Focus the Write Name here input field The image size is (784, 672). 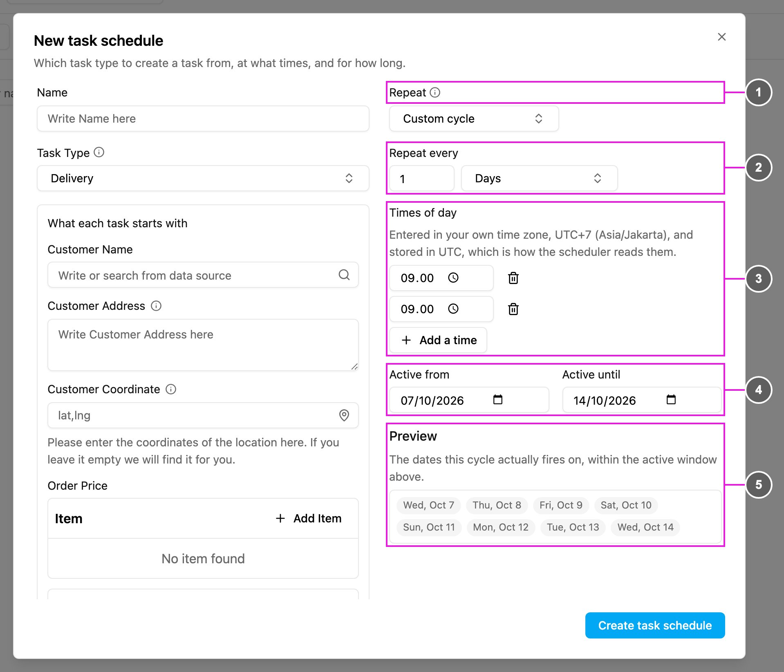pos(203,119)
